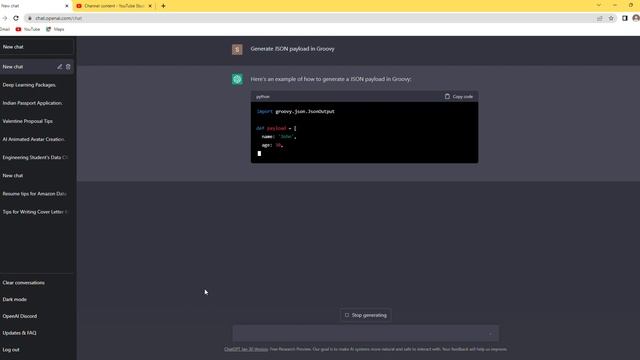Open a new browser tab with the plus icon
This screenshot has height=360, width=640.
point(163,6)
